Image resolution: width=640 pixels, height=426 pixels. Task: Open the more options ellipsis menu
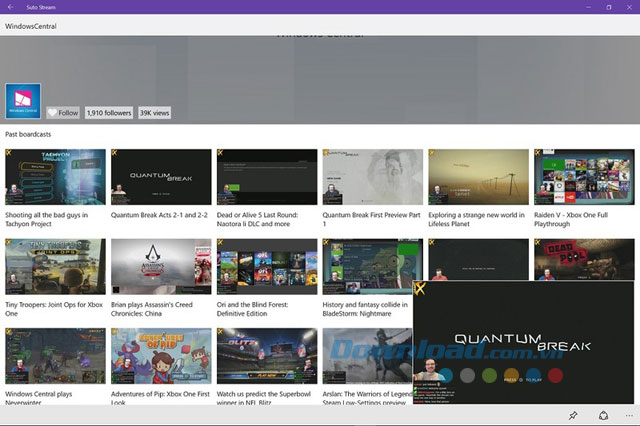[629, 415]
